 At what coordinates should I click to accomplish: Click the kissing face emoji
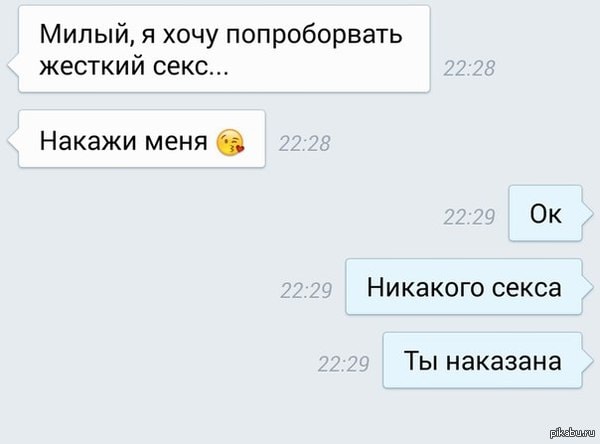click(230, 143)
